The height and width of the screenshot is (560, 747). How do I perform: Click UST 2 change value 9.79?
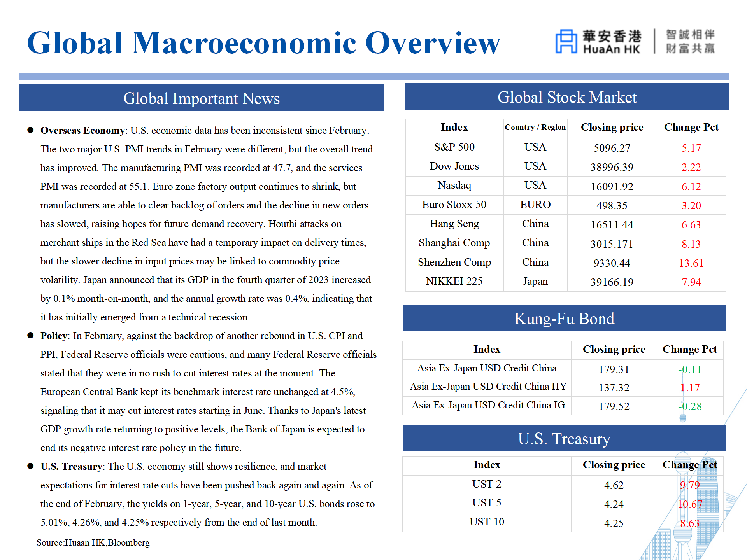690,485
